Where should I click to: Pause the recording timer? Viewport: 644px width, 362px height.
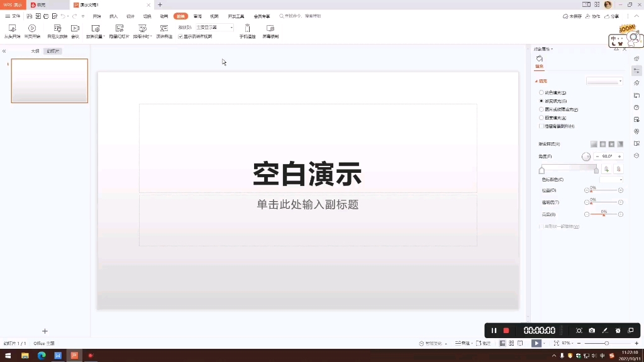494,330
